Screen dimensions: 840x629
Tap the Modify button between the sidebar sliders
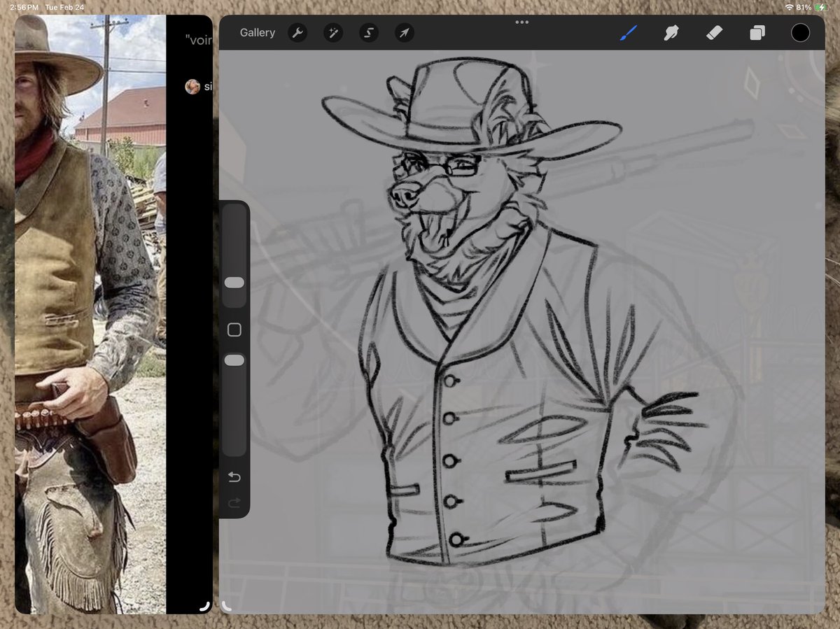coord(234,329)
